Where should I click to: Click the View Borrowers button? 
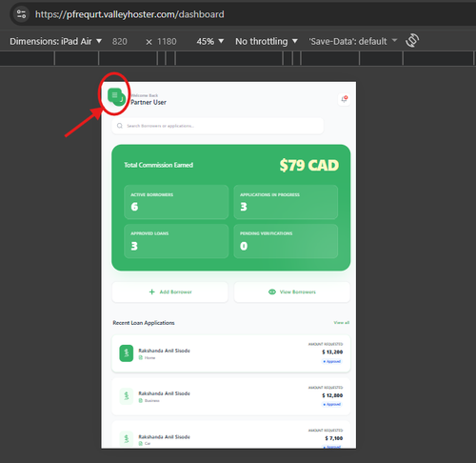[x=292, y=292]
